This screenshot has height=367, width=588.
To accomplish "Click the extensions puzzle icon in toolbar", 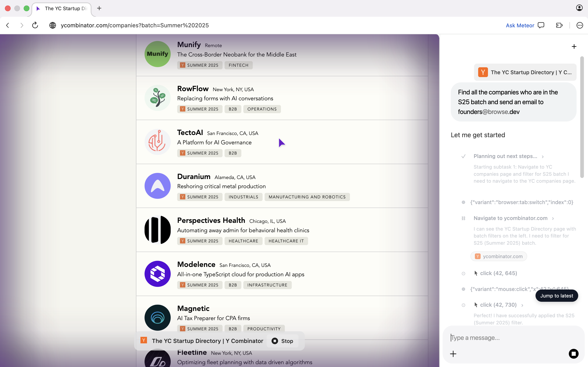I will pyautogui.click(x=559, y=25).
